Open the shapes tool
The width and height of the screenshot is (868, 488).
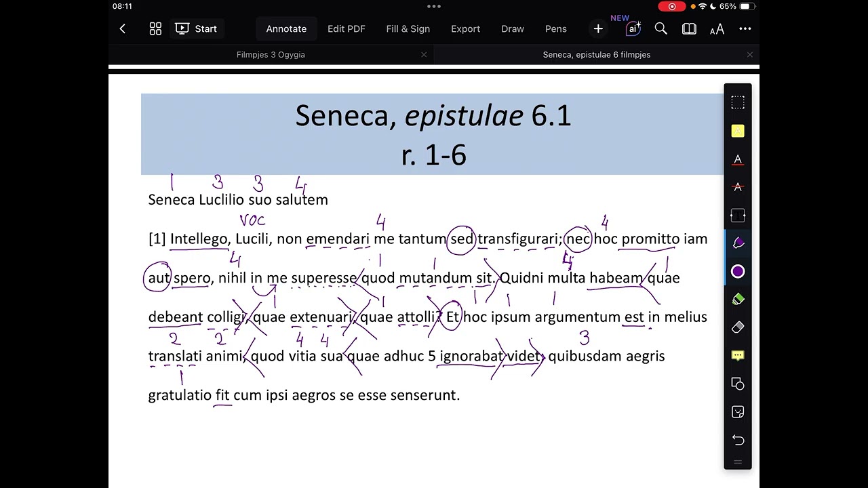pos(738,384)
